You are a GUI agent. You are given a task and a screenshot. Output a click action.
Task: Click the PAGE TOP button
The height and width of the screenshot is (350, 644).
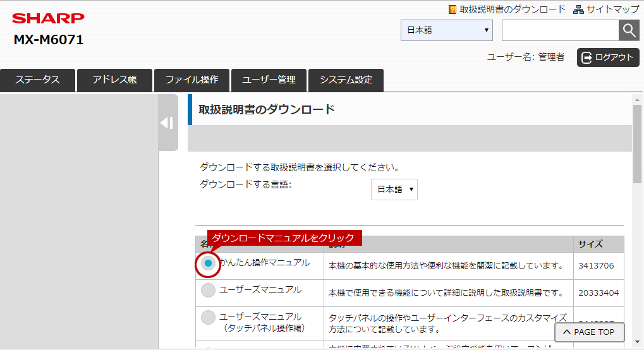[x=590, y=332]
